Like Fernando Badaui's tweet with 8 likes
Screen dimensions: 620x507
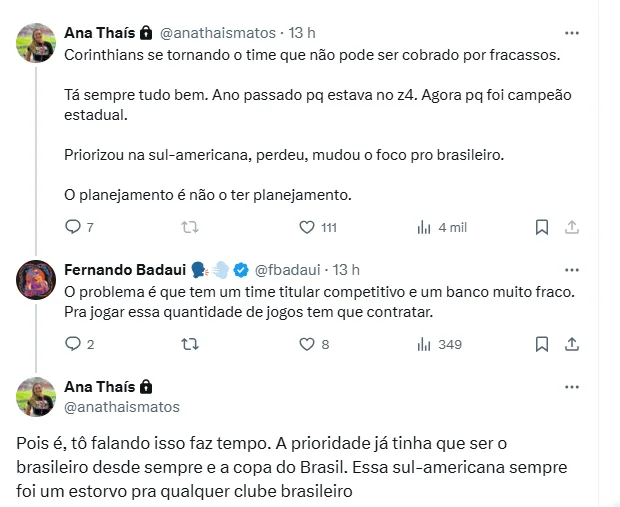[x=308, y=344]
